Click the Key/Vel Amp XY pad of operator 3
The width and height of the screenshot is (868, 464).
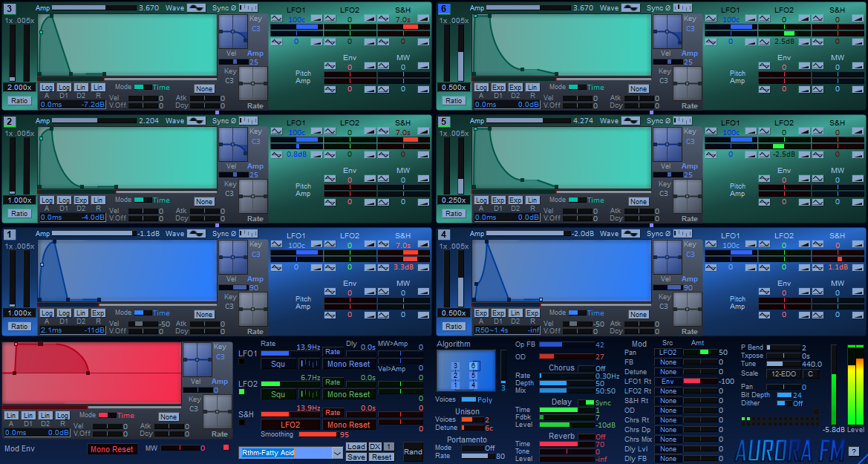233,32
